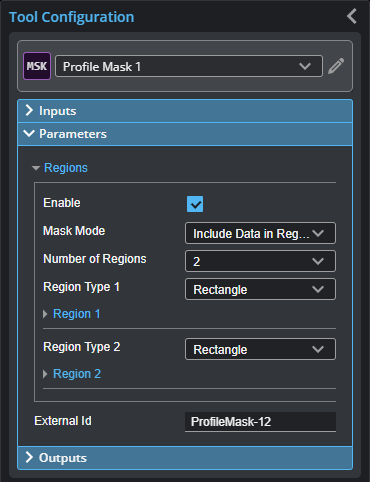Open the Profile Mask 1 tool dropdown

point(189,66)
